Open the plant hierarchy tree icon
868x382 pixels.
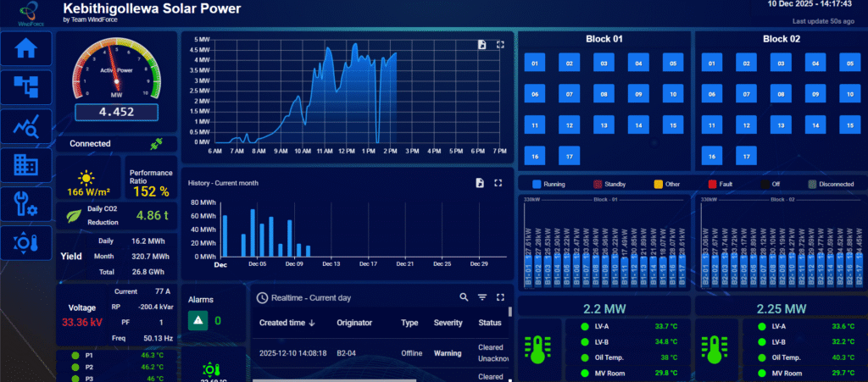pyautogui.click(x=26, y=87)
